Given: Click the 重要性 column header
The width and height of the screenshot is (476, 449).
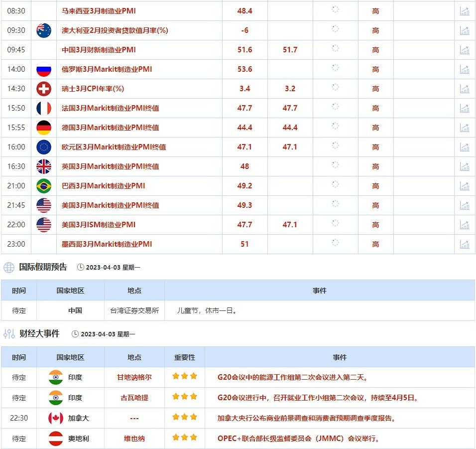Looking at the screenshot, I should tap(185, 357).
